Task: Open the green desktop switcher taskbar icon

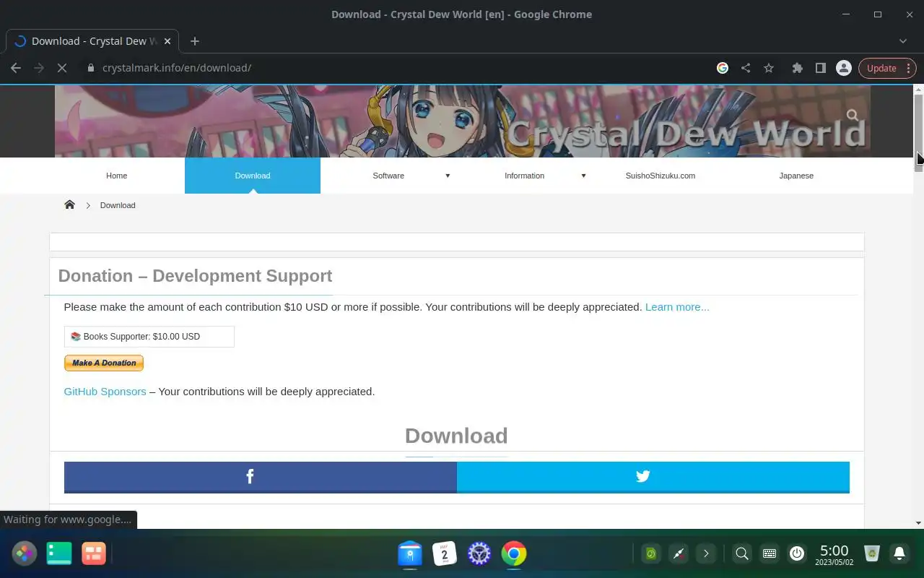Action: 59,553
